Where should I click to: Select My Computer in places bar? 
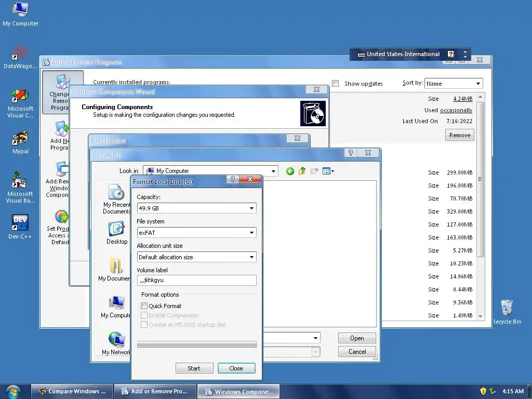coord(116,307)
